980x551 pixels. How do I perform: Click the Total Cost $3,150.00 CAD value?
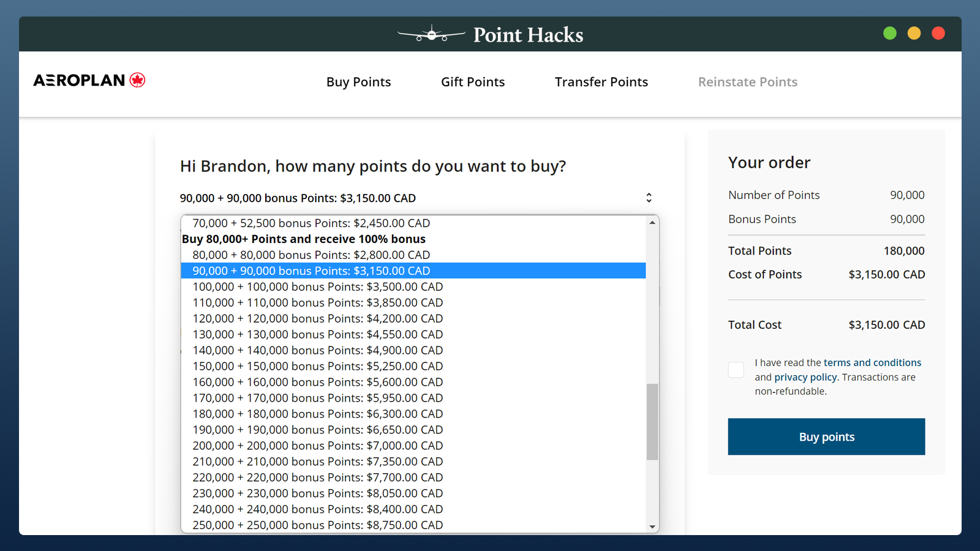(x=886, y=325)
